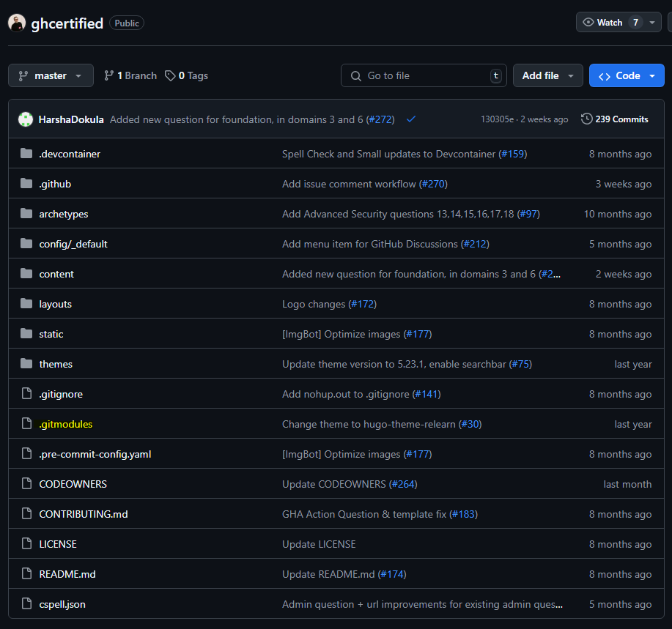The height and width of the screenshot is (629, 672).
Task: Click the themes folder icon
Action: [x=26, y=363]
